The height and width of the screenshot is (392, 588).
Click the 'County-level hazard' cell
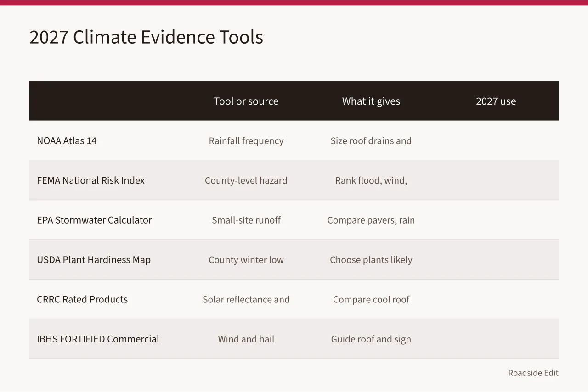(246, 180)
